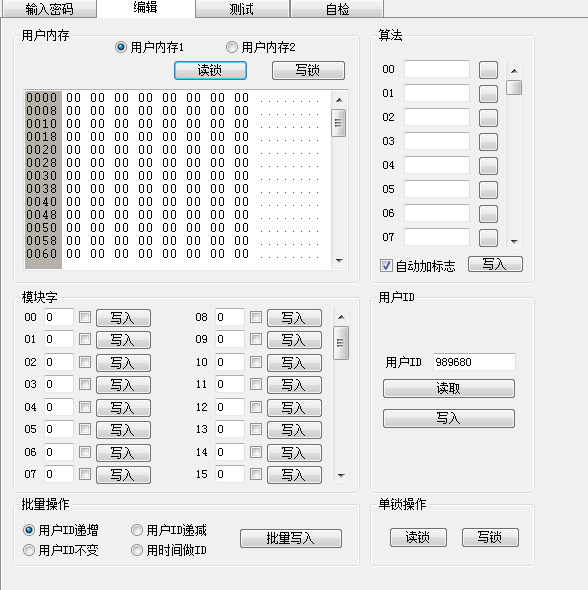The image size is (588, 590).
Task: Click 读锁 button in 单锁操作 group
Action: click(418, 537)
